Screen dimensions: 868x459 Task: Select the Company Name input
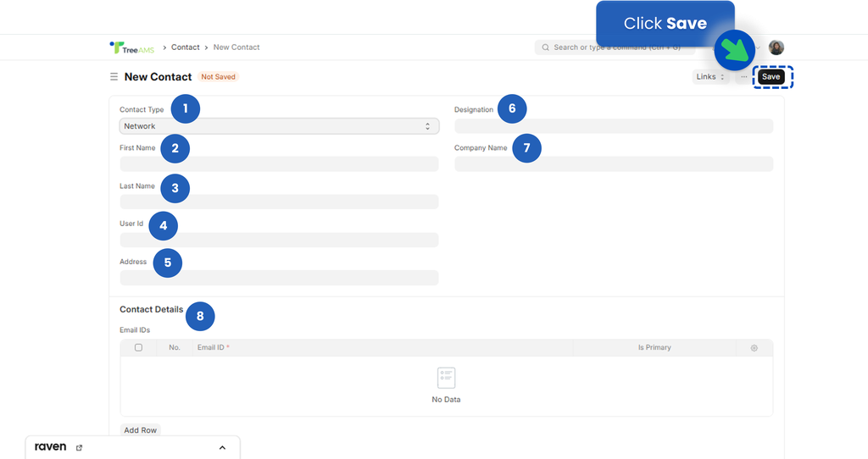click(x=613, y=164)
